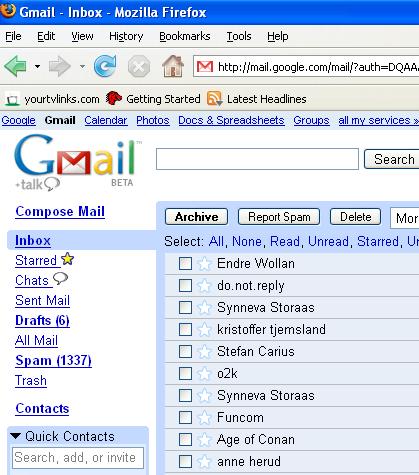Open the Tools menu

point(239,36)
